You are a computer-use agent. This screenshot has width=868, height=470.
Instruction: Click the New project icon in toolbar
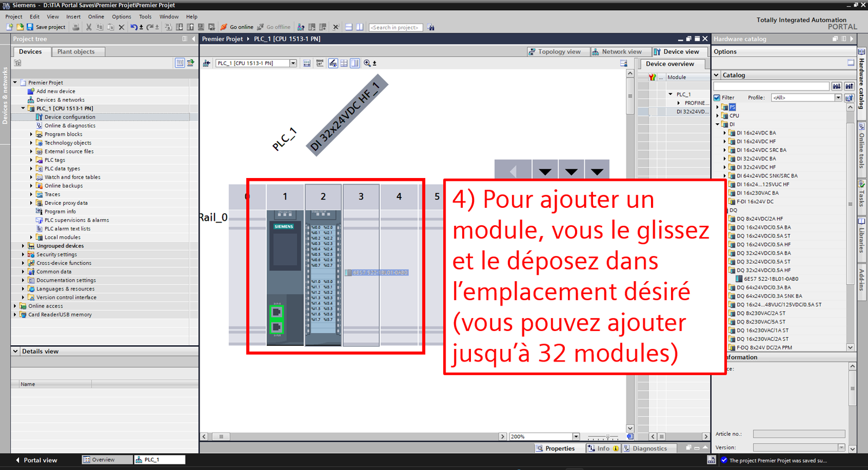[10, 27]
